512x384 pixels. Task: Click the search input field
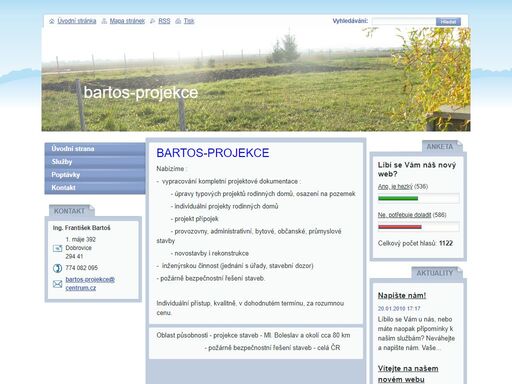404,21
